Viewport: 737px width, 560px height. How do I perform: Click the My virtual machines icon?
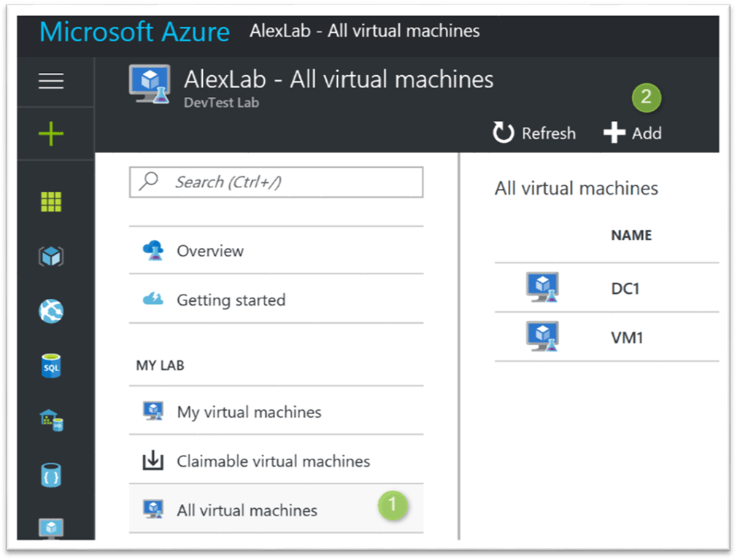pyautogui.click(x=153, y=411)
